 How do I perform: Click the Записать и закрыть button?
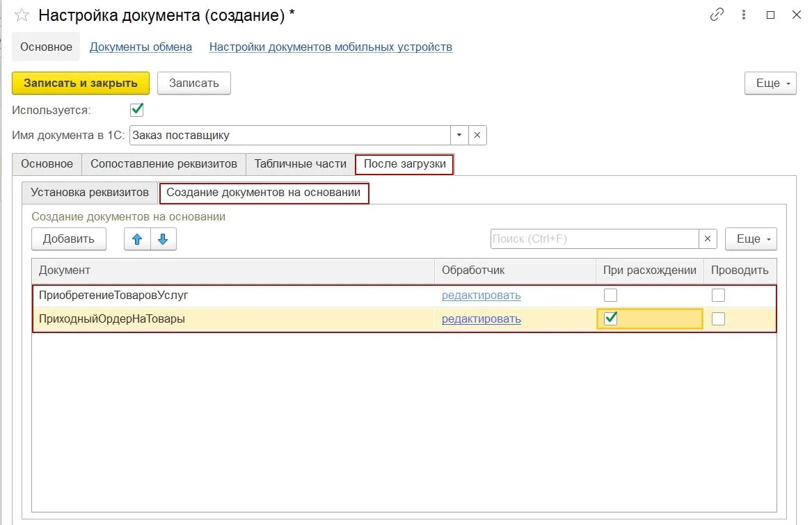80,83
